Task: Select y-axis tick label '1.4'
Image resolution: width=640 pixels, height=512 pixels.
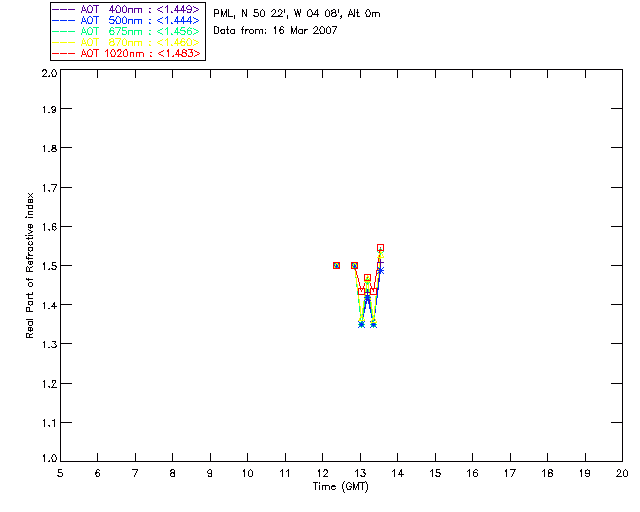Action: point(49,305)
